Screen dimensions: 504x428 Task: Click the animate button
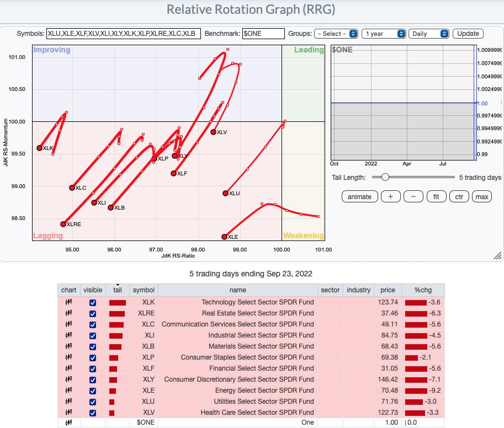[x=360, y=197]
